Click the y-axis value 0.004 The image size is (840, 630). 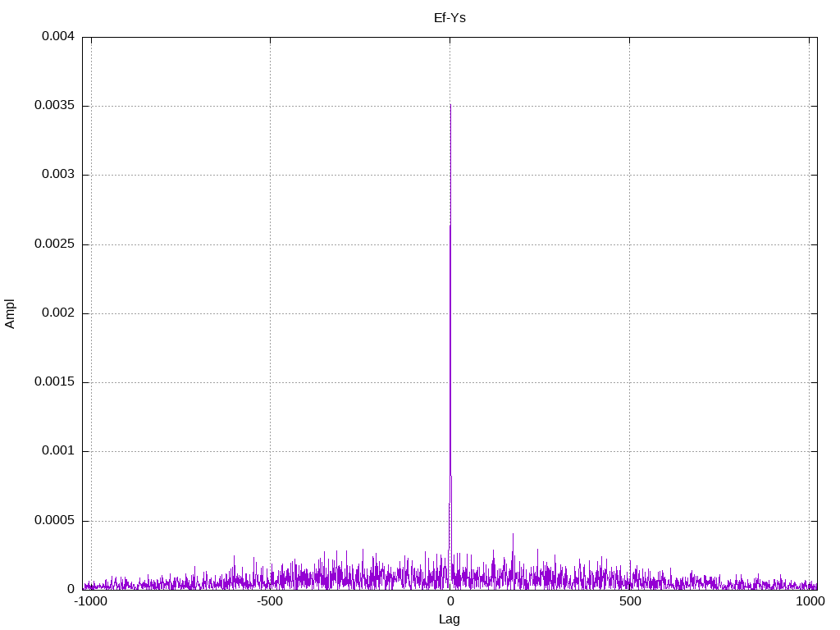pos(58,36)
